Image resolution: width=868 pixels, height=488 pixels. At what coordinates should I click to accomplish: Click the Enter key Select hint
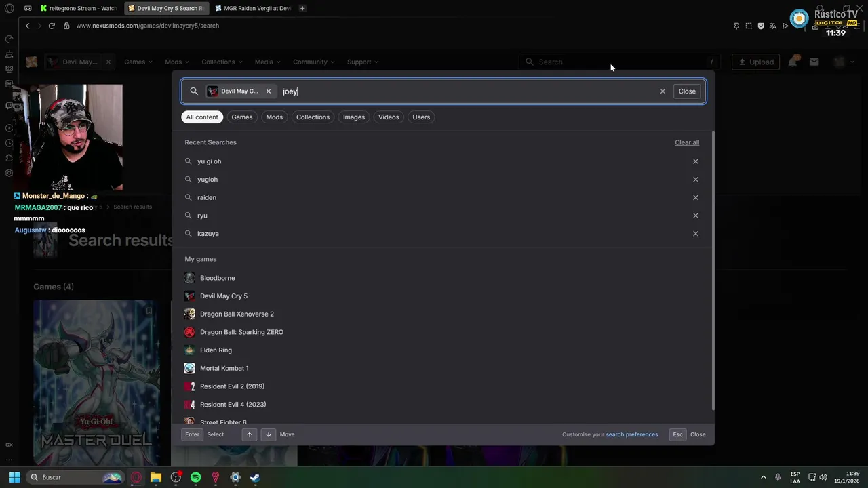tap(192, 434)
